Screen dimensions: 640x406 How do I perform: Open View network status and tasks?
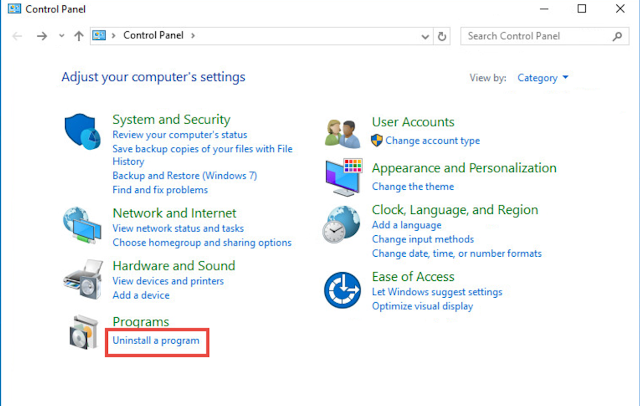click(x=178, y=228)
